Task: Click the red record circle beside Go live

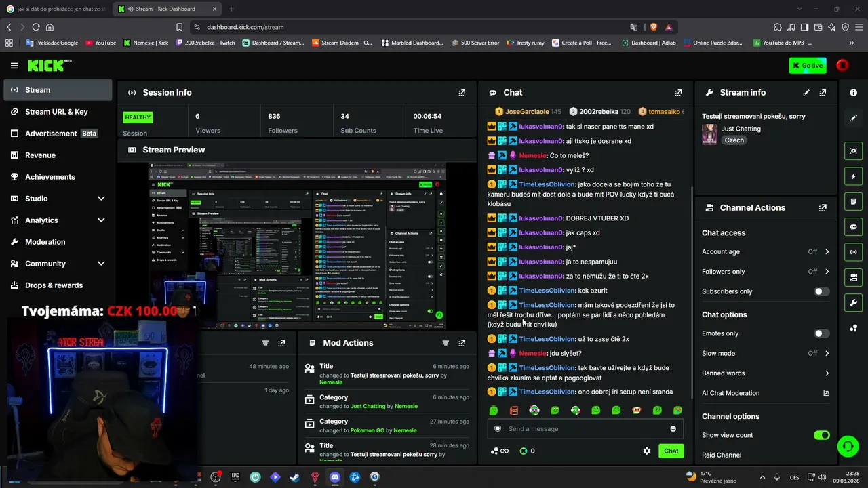Action: click(x=842, y=66)
